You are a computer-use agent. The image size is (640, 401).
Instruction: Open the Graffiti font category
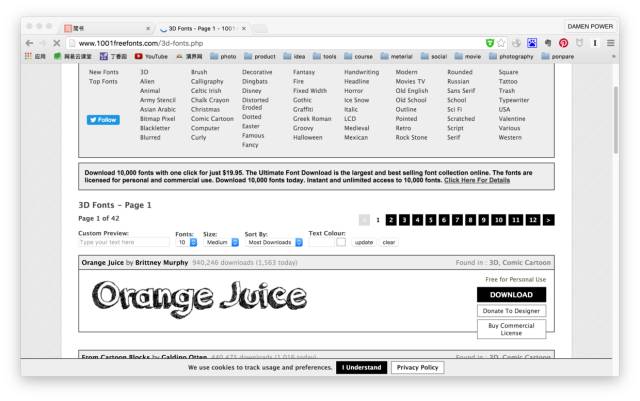(303, 109)
